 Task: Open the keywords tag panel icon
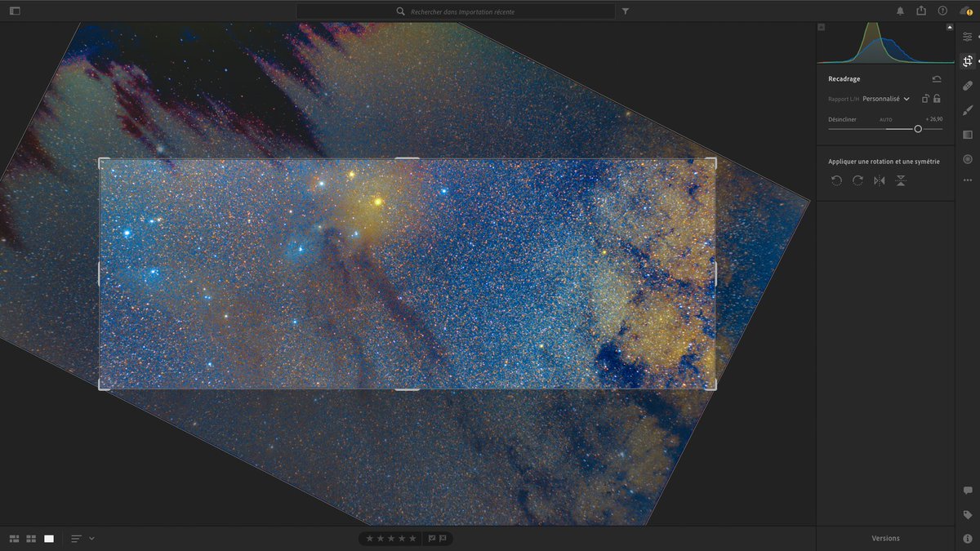(x=968, y=515)
